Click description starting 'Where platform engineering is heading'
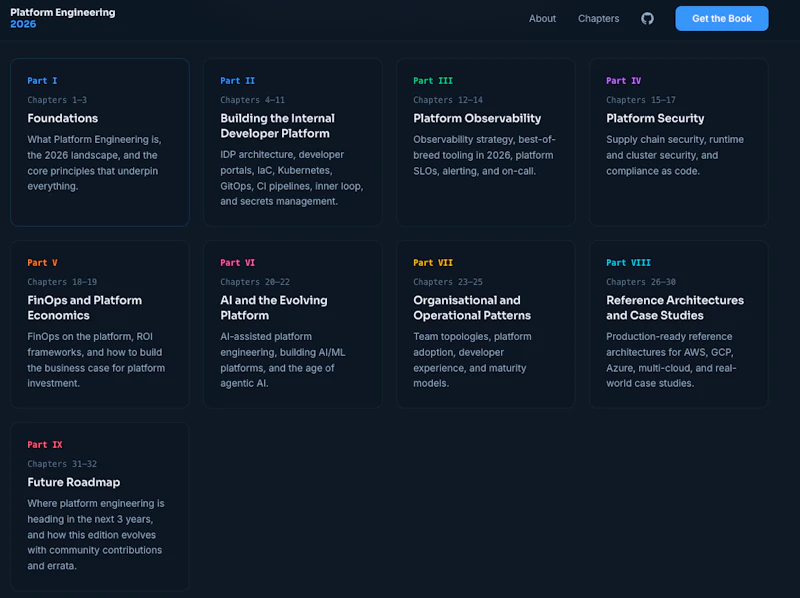 (x=96, y=535)
